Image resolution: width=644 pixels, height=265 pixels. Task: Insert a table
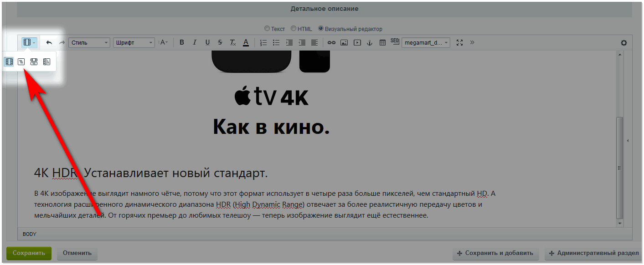coord(382,42)
